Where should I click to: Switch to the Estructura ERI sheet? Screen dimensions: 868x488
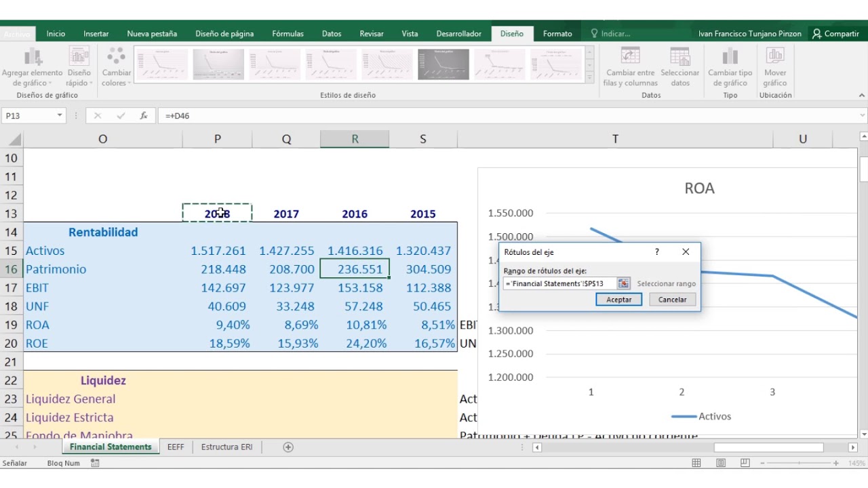click(226, 447)
